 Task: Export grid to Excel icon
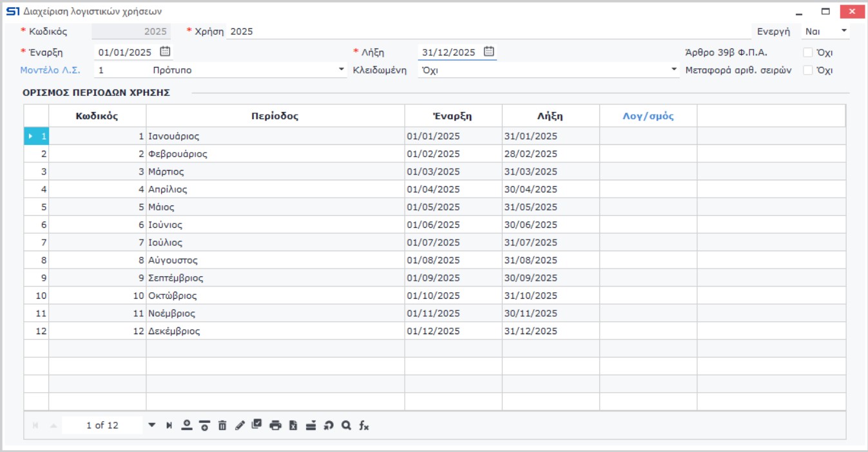click(x=293, y=425)
